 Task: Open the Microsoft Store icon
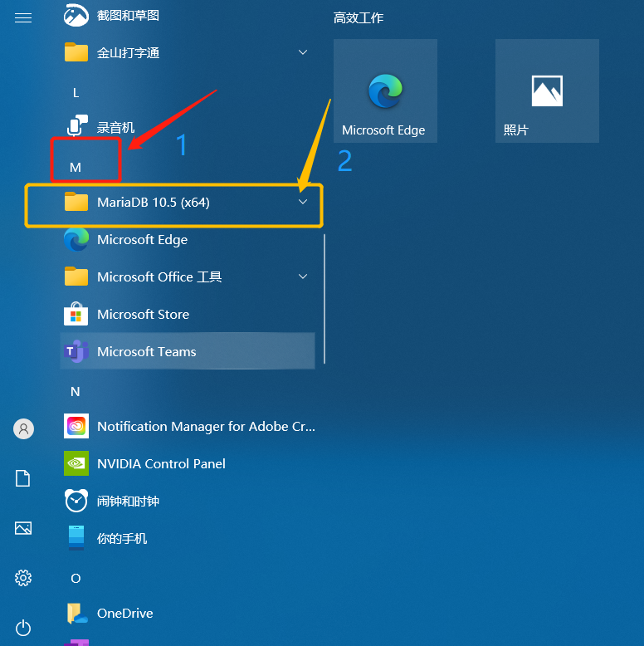tap(76, 314)
